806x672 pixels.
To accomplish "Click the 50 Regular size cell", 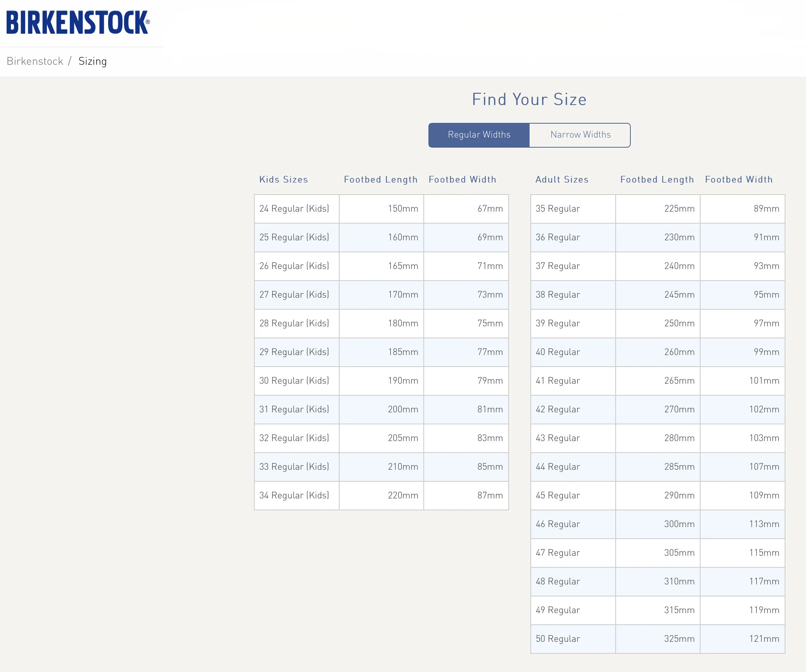I will 557,639.
